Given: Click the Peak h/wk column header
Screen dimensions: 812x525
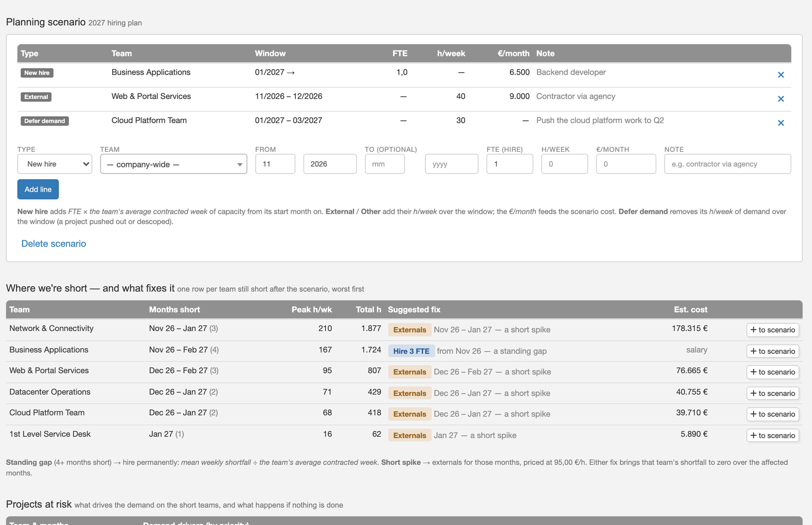Looking at the screenshot, I should pos(312,310).
